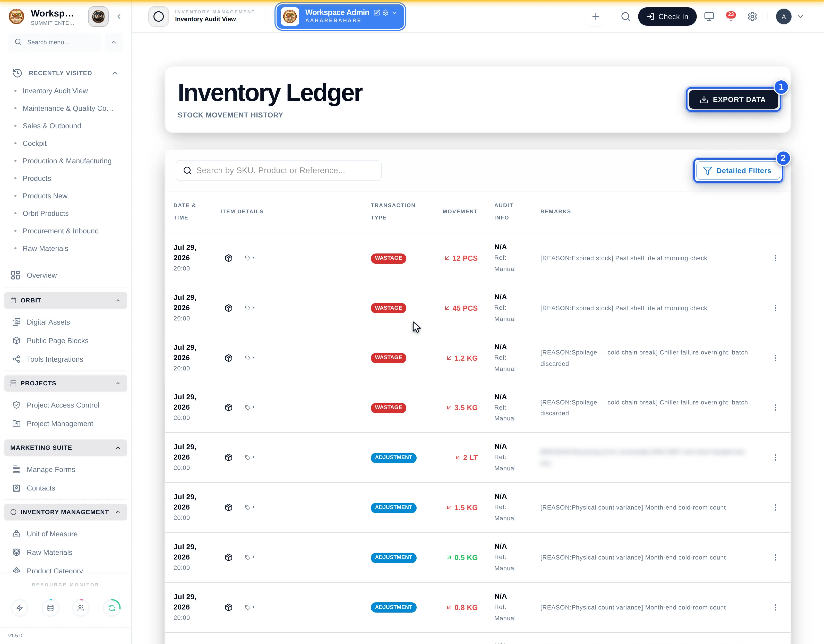
Task: Open Manage Forms
Action: 51,470
